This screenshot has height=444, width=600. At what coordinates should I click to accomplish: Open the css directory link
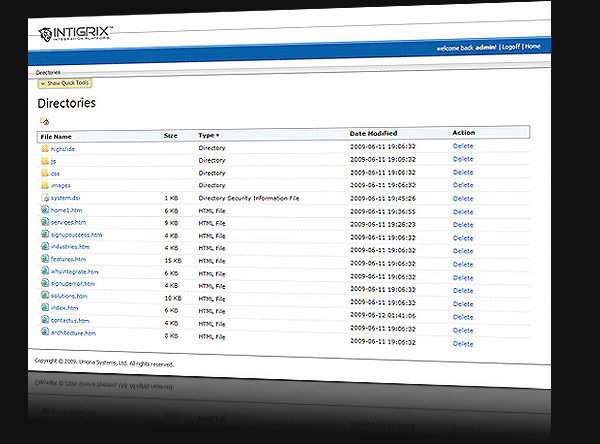click(55, 173)
